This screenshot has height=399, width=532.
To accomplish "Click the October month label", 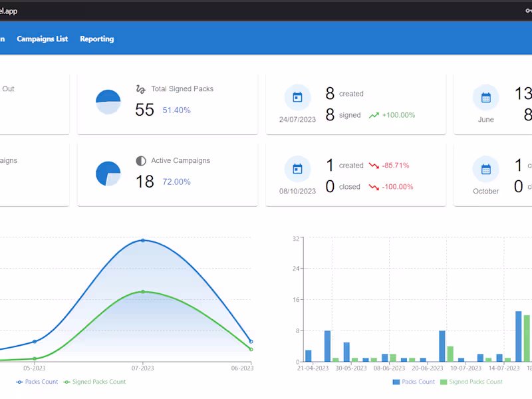I will click(486, 191).
